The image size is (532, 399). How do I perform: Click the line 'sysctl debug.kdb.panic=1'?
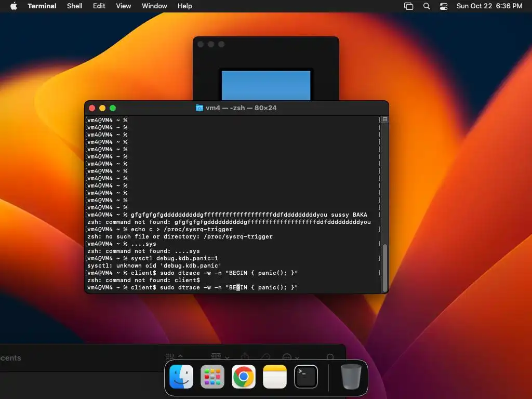point(175,259)
